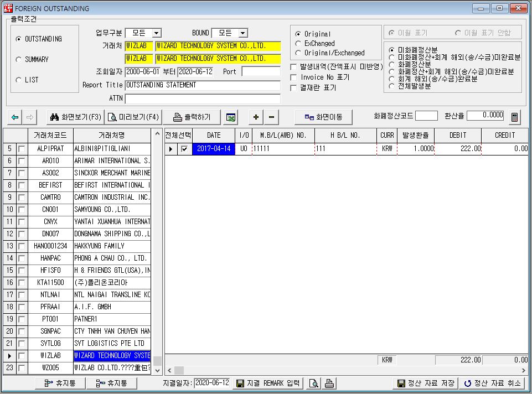Select the LIST radio option
The height and width of the screenshot is (394, 532).
(x=27, y=80)
